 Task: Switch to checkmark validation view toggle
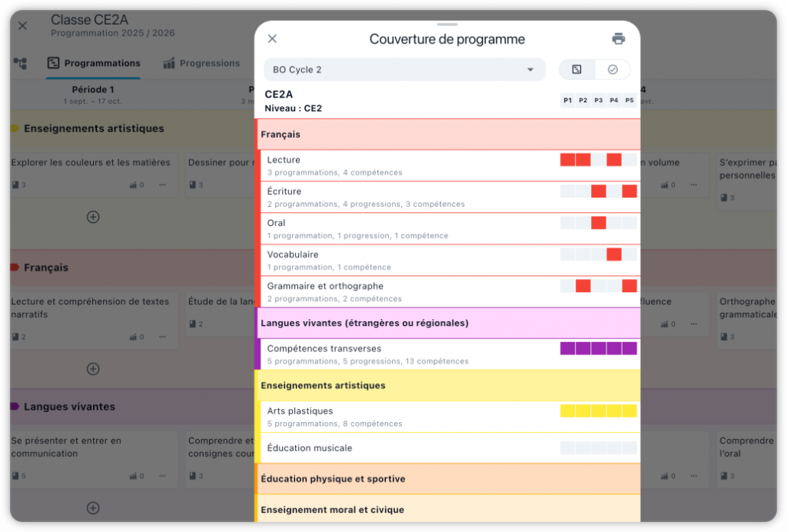tap(613, 69)
